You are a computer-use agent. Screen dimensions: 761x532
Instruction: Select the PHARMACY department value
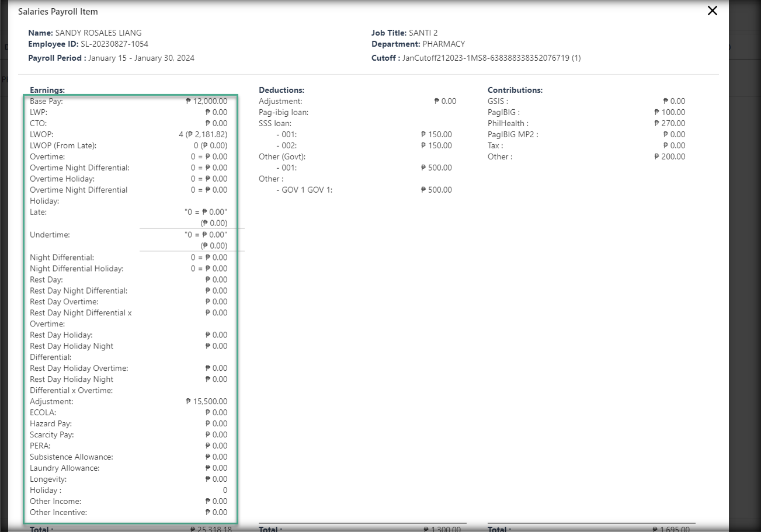pos(443,44)
